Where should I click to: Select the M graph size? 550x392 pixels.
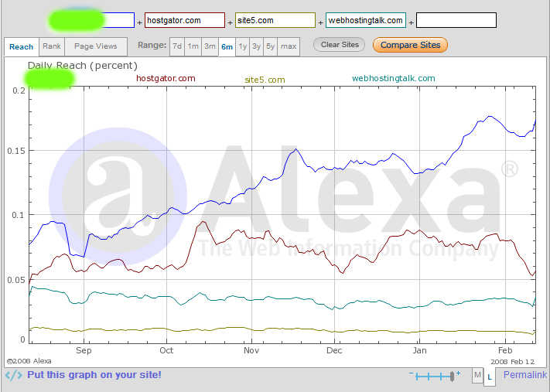[477, 375]
